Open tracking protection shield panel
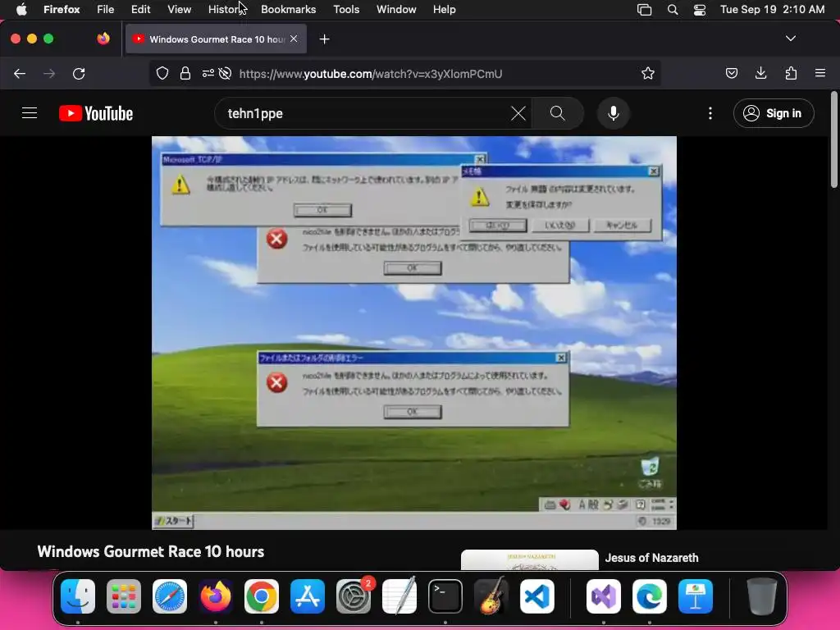Image resolution: width=840 pixels, height=630 pixels. (162, 73)
